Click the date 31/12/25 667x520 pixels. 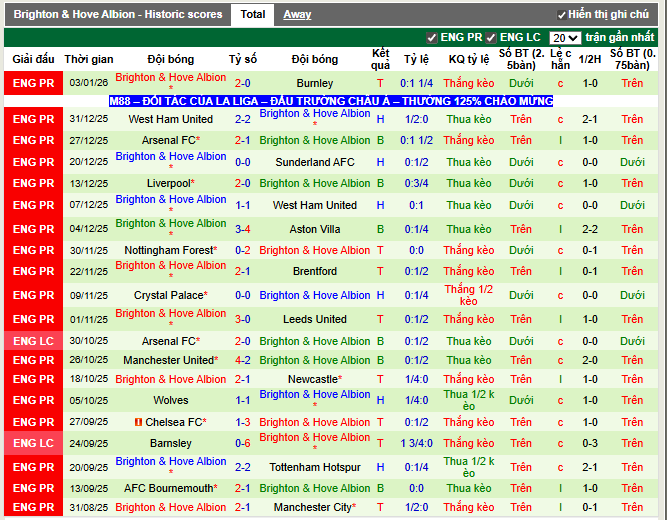click(x=89, y=119)
